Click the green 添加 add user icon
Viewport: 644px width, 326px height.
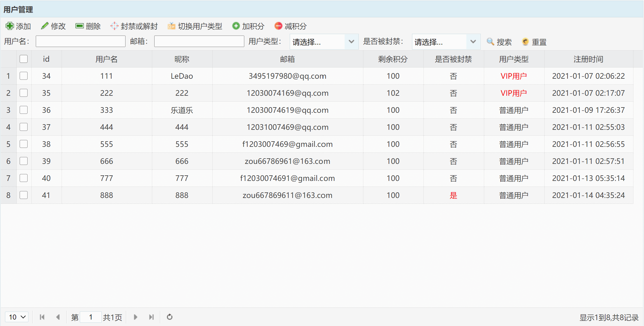point(10,26)
